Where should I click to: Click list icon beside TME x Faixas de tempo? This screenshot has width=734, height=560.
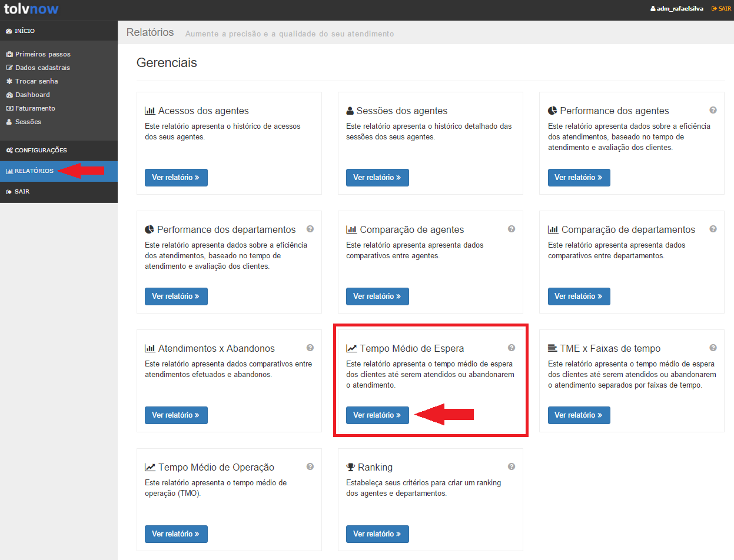(553, 348)
